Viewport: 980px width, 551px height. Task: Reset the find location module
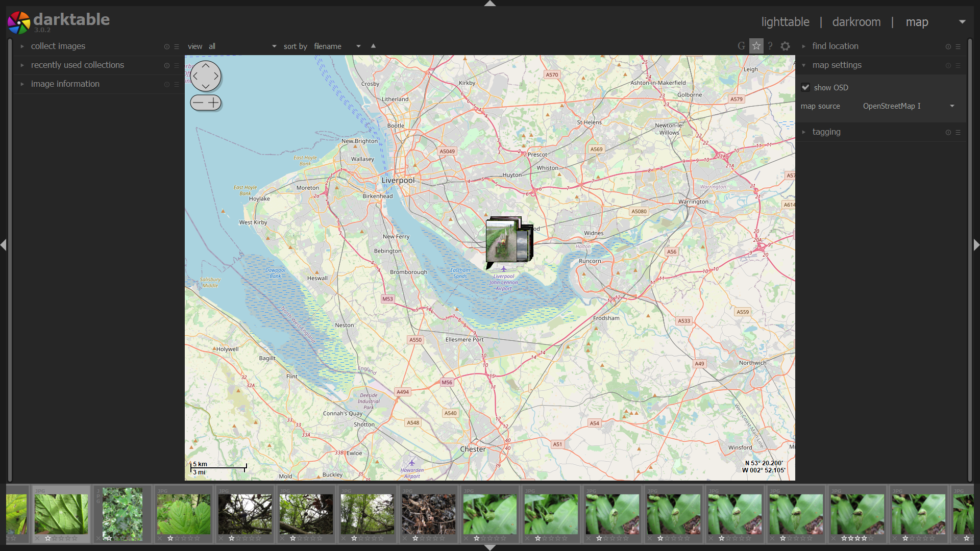[948, 46]
